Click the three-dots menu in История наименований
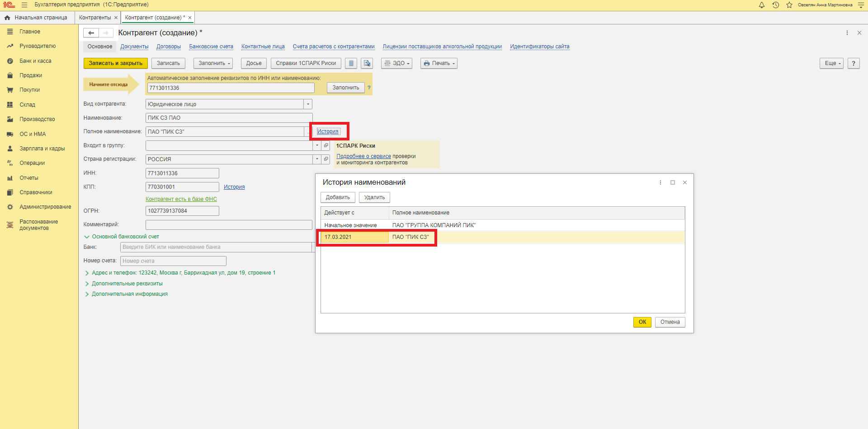This screenshot has width=868, height=429. 660,182
